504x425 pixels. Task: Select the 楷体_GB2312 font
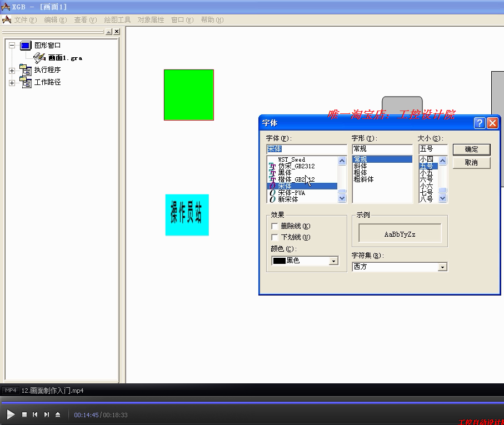(x=296, y=179)
